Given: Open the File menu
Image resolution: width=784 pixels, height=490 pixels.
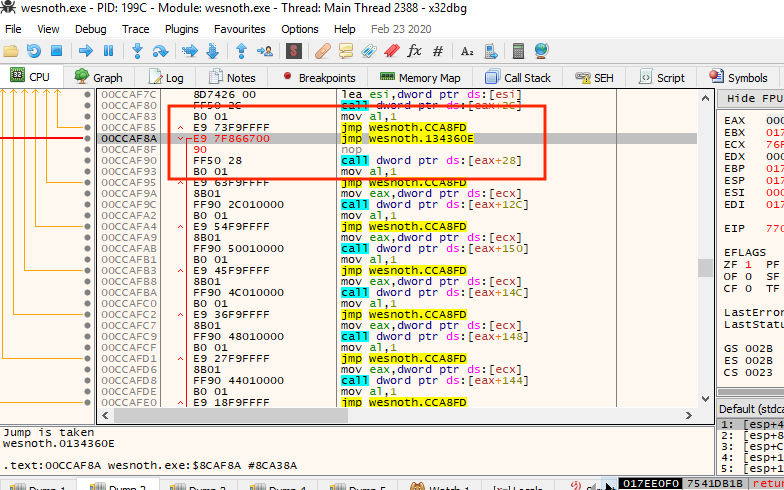Looking at the screenshot, I should click(x=13, y=29).
